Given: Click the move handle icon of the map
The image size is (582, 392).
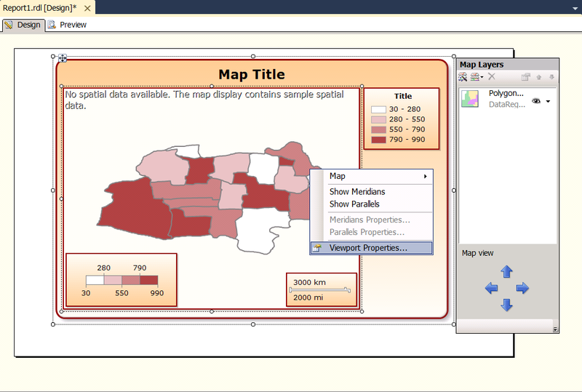Looking at the screenshot, I should click(x=63, y=58).
